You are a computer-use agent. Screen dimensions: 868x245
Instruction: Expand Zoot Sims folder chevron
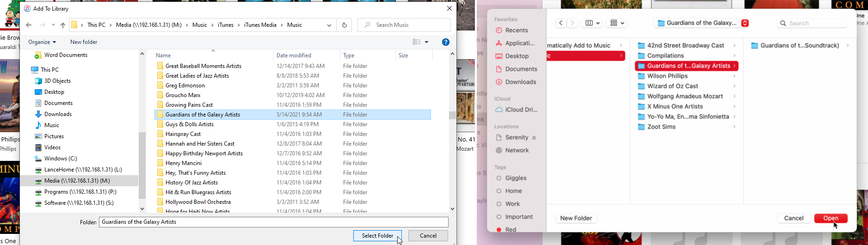click(x=734, y=127)
